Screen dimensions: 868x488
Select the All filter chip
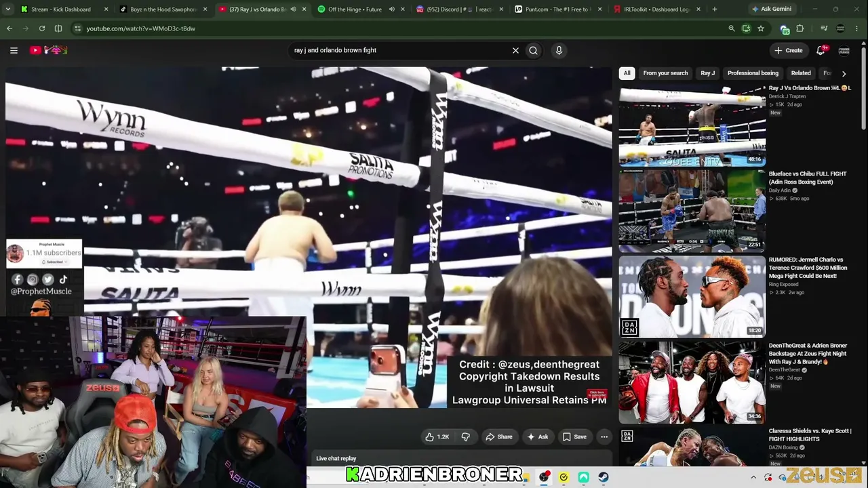pyautogui.click(x=627, y=73)
